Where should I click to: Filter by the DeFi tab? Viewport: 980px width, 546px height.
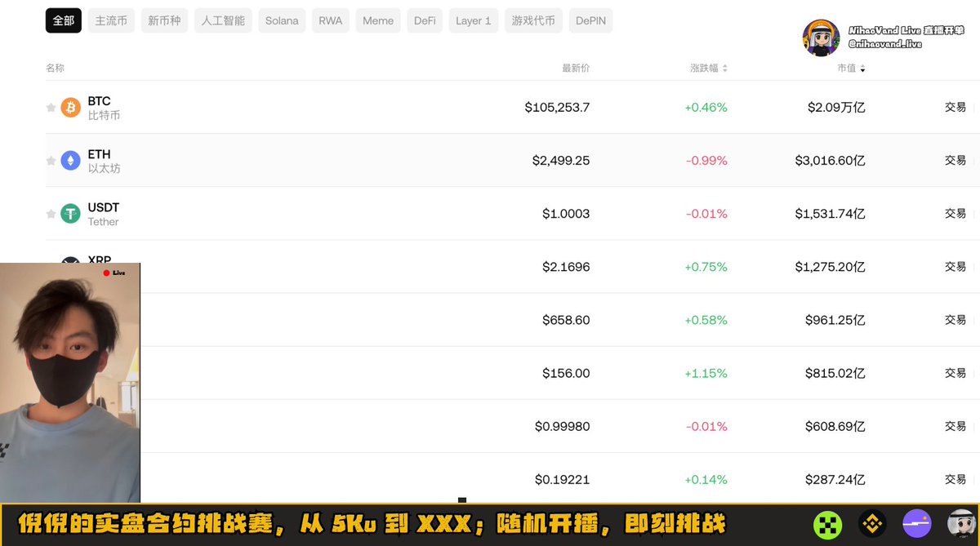click(x=425, y=20)
